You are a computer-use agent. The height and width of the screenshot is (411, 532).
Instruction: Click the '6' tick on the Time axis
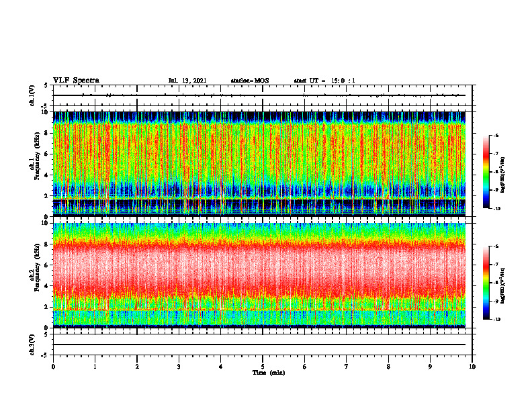click(x=305, y=367)
